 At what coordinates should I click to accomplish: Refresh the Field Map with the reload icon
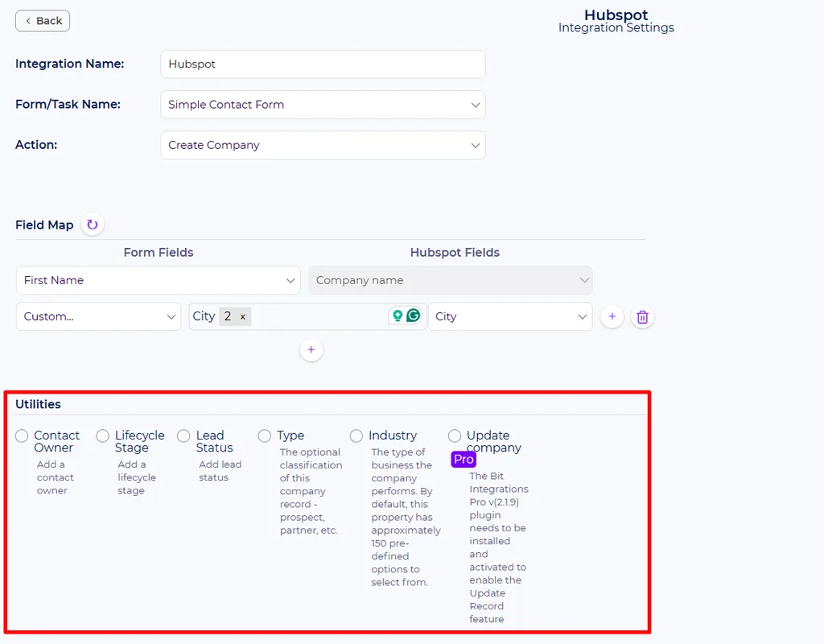pyautogui.click(x=93, y=225)
